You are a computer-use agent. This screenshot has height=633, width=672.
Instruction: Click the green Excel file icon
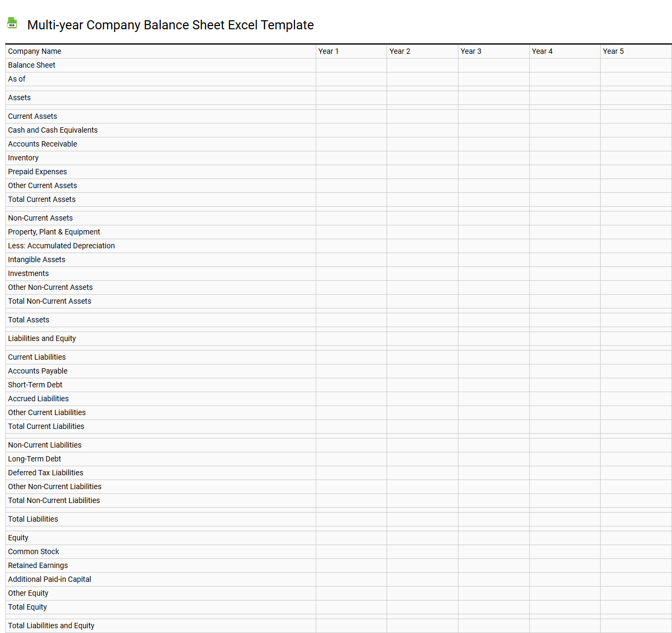tap(12, 23)
